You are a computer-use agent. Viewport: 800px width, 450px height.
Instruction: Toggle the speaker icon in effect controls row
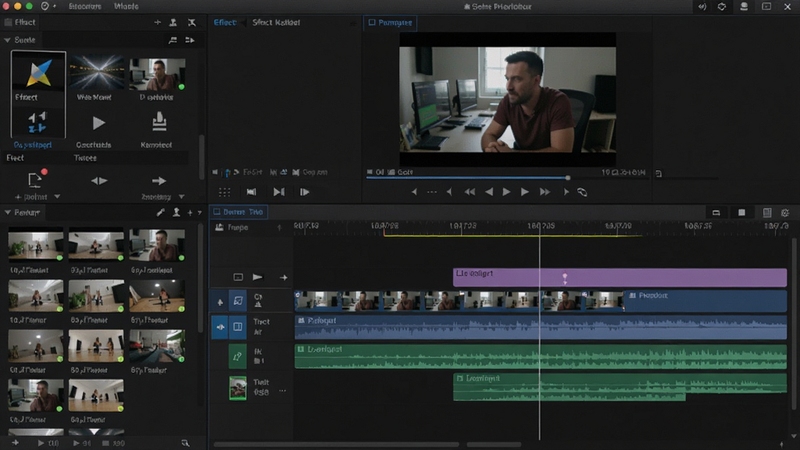pyautogui.click(x=215, y=172)
